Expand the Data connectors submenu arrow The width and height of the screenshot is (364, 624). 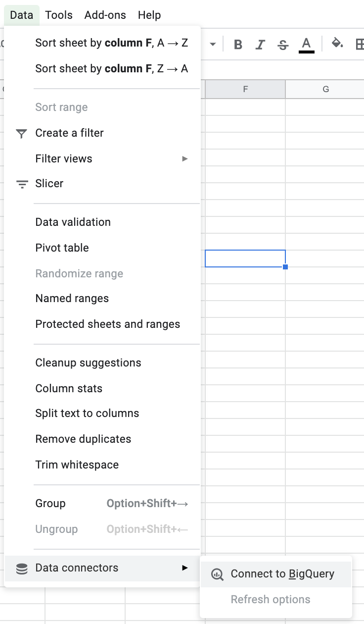pos(185,568)
